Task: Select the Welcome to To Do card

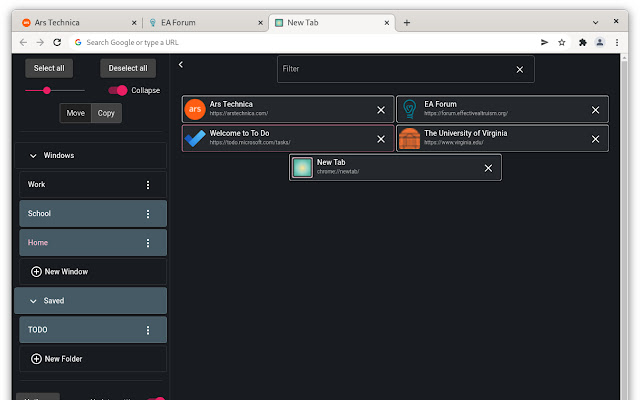Action: (288, 138)
